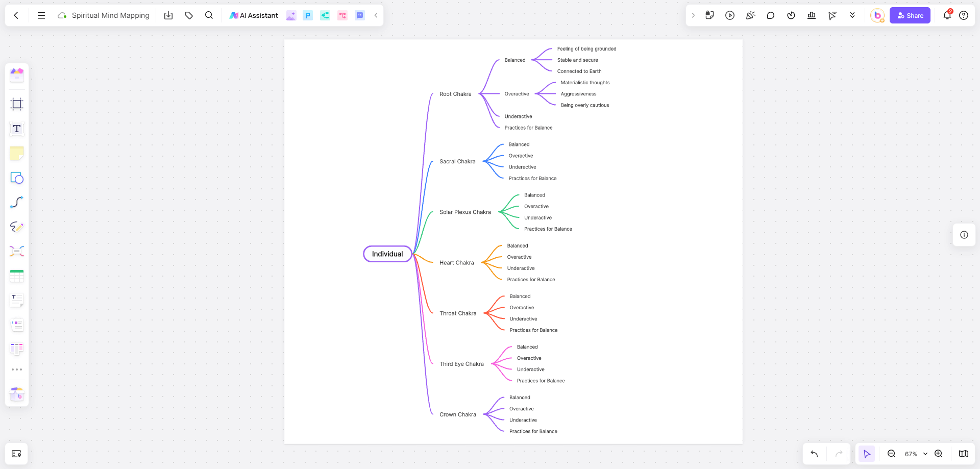Select the Mind map tool

17,251
